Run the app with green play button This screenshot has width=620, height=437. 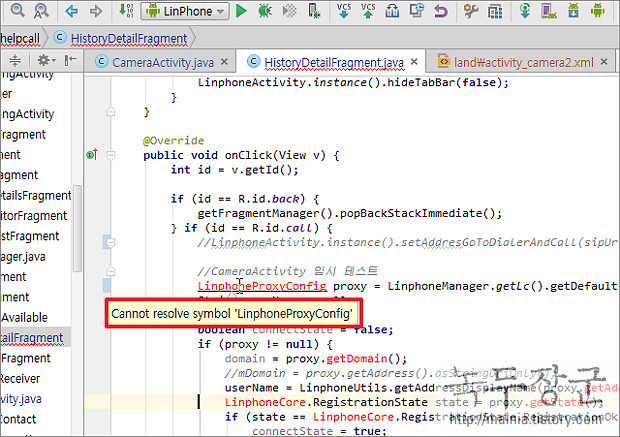tap(241, 11)
